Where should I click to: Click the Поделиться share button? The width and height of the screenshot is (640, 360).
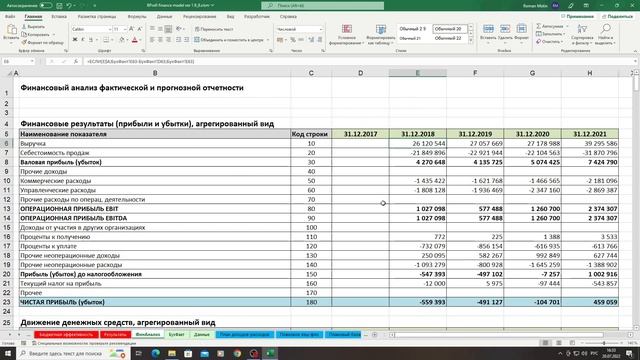click(x=618, y=16)
